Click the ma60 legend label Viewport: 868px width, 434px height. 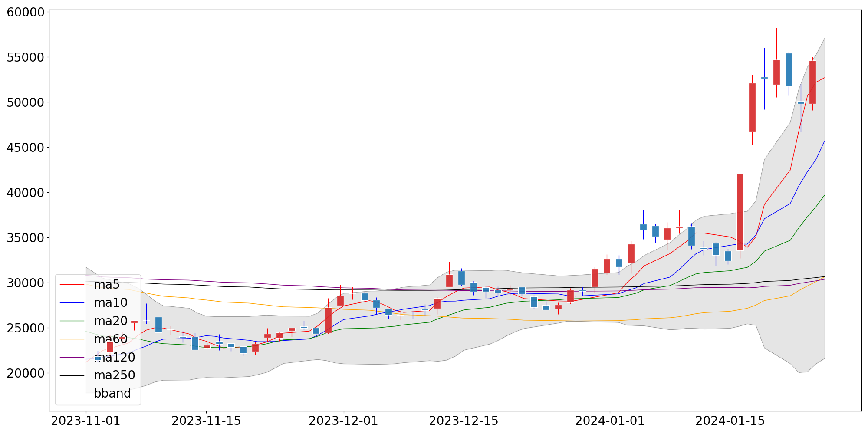click(x=111, y=339)
